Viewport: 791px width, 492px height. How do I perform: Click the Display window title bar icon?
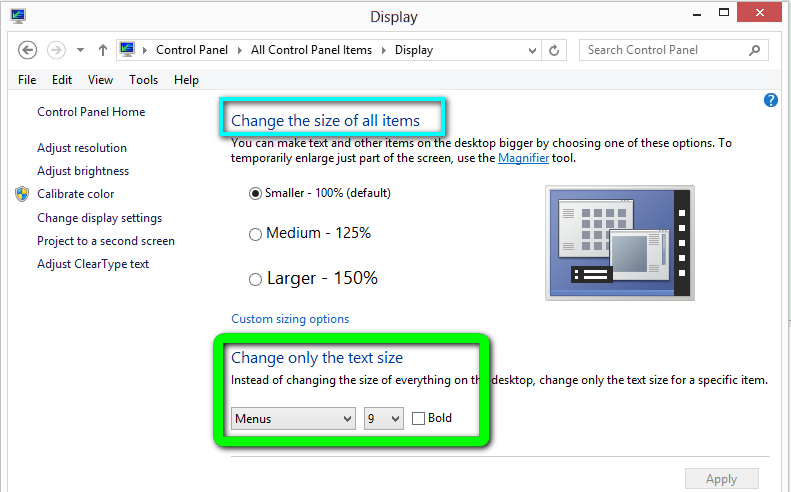(18, 16)
